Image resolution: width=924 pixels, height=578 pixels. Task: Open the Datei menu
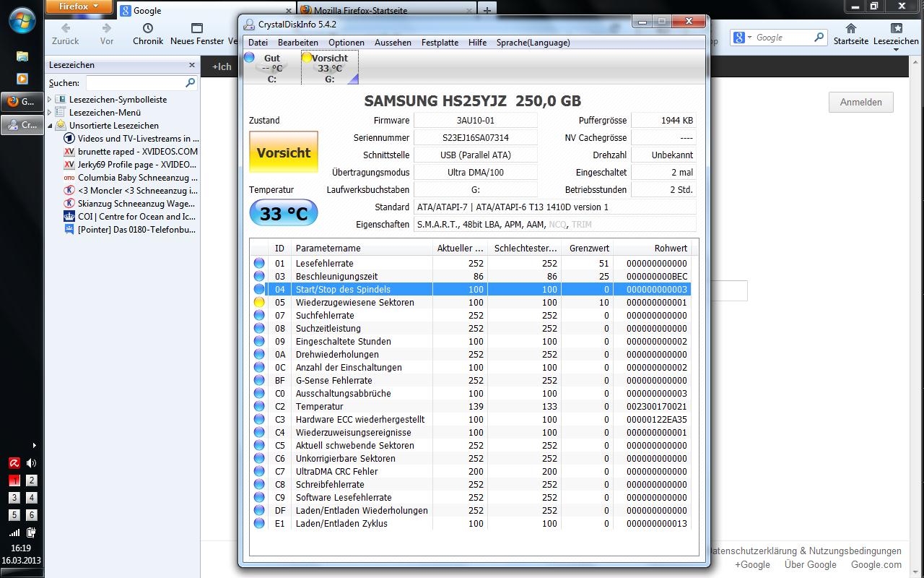258,43
